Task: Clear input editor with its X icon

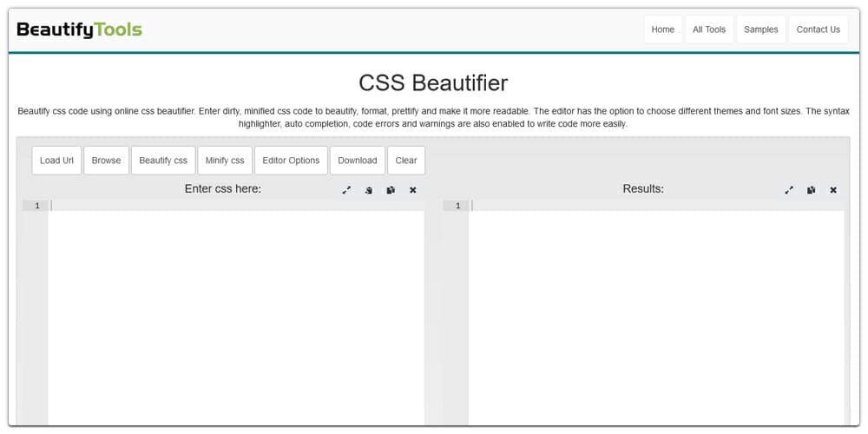Action: [x=413, y=190]
